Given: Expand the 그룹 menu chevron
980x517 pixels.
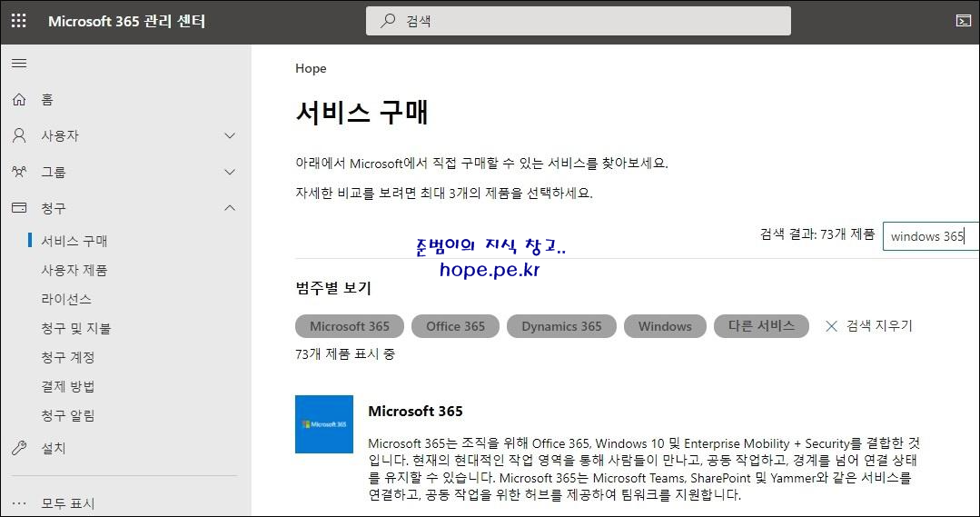Looking at the screenshot, I should click(x=230, y=172).
